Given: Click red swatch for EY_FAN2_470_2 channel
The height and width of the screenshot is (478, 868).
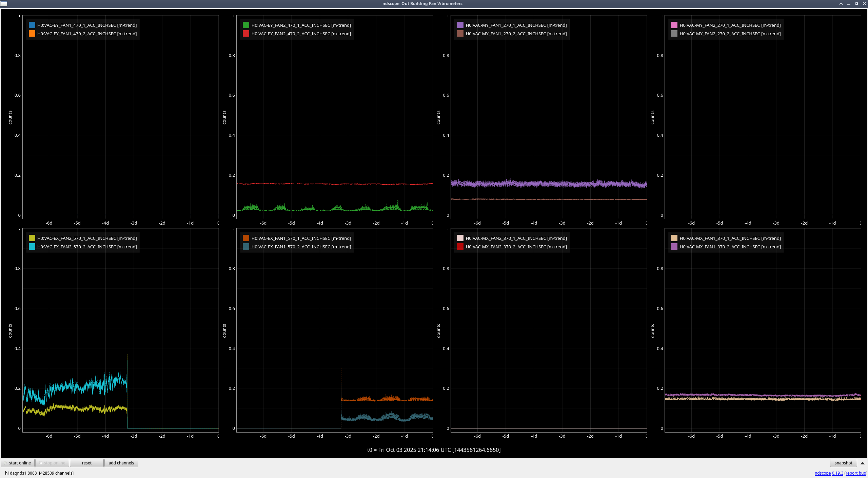Looking at the screenshot, I should coord(246,34).
